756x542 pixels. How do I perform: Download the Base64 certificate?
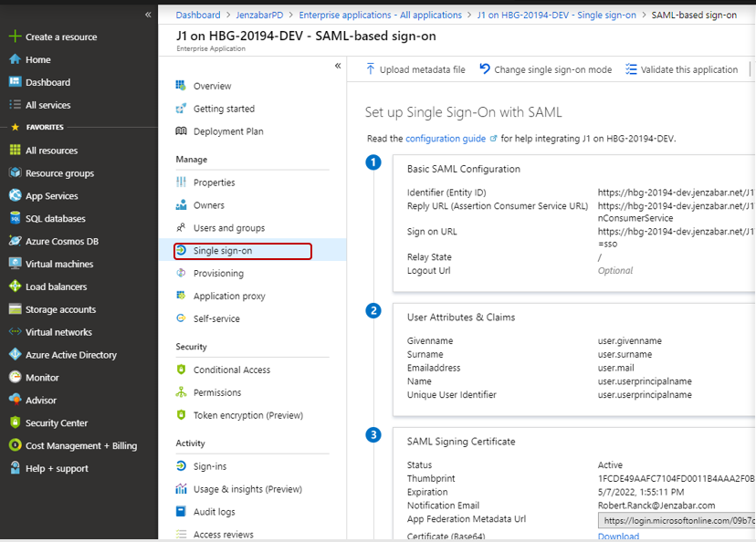pos(618,537)
